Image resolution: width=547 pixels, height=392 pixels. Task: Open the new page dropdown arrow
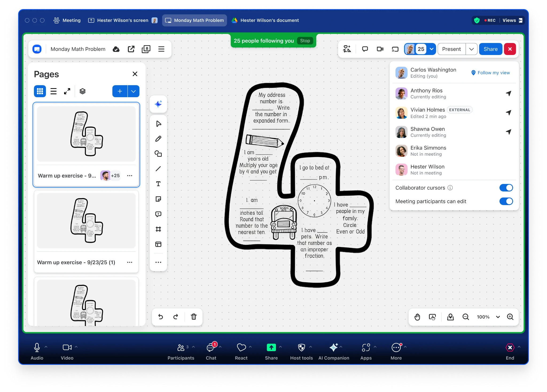(133, 91)
